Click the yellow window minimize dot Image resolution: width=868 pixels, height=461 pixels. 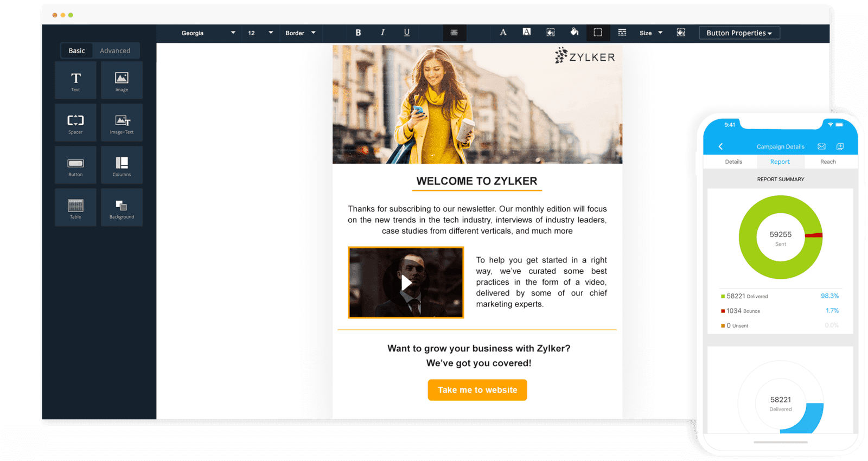63,15
